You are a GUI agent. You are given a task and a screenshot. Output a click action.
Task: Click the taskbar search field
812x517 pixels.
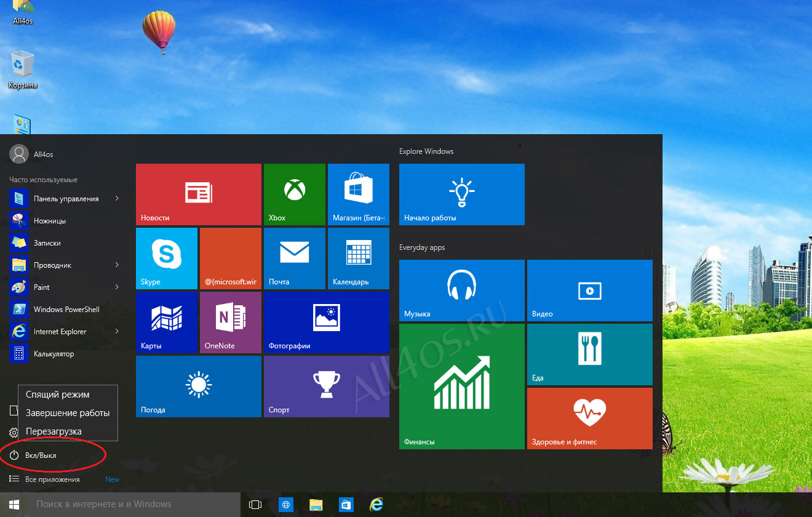[x=134, y=505]
